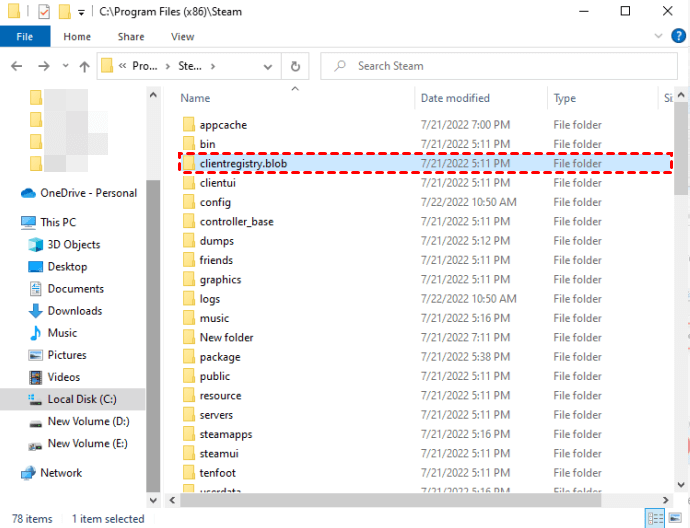This screenshot has height=528, width=690.
Task: Select the servers folder name
Action: pos(216,415)
